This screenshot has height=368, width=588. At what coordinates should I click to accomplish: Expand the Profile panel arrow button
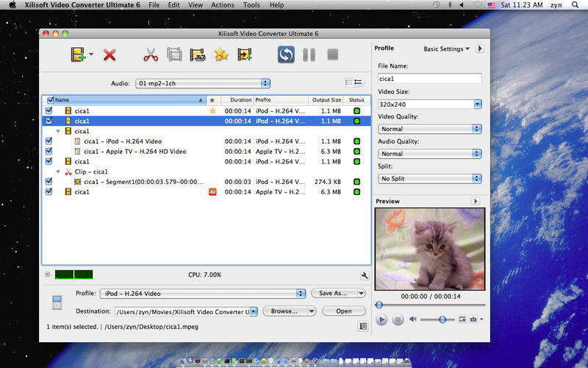coord(480,49)
